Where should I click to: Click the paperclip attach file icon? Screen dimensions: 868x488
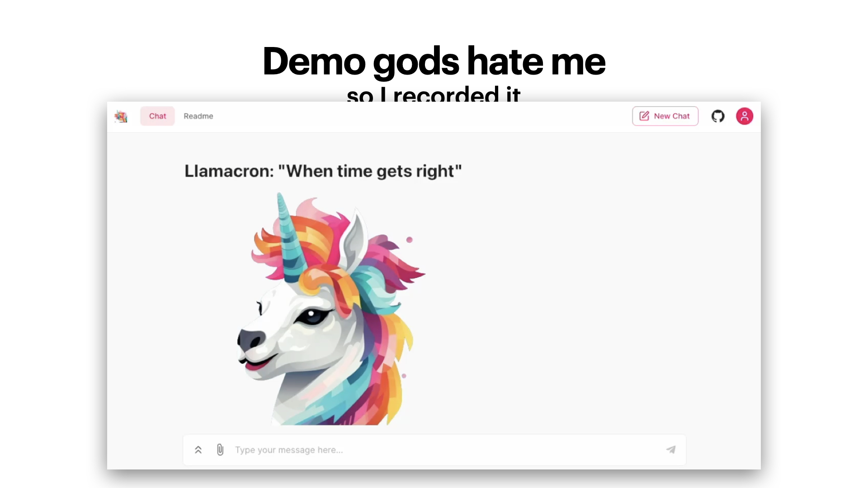click(220, 450)
